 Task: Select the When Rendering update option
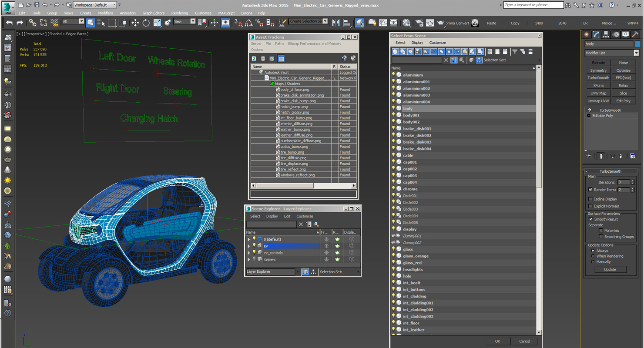[x=593, y=256]
